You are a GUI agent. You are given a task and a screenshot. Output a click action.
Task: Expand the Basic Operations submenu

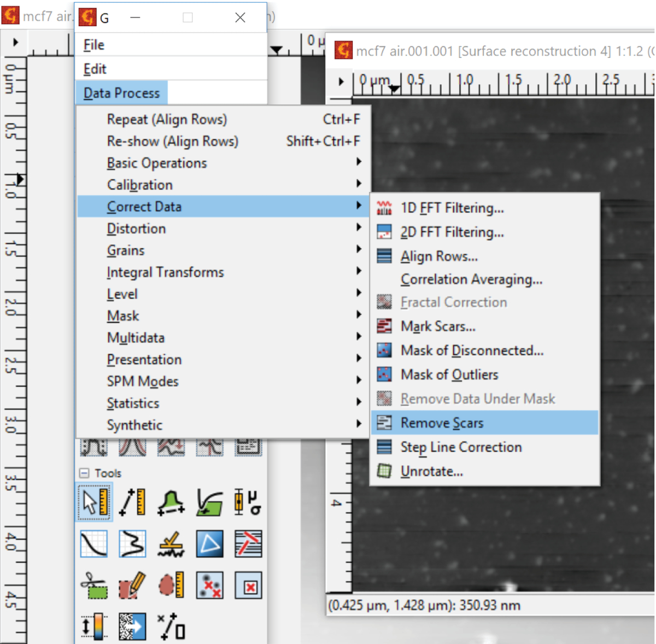tap(157, 163)
